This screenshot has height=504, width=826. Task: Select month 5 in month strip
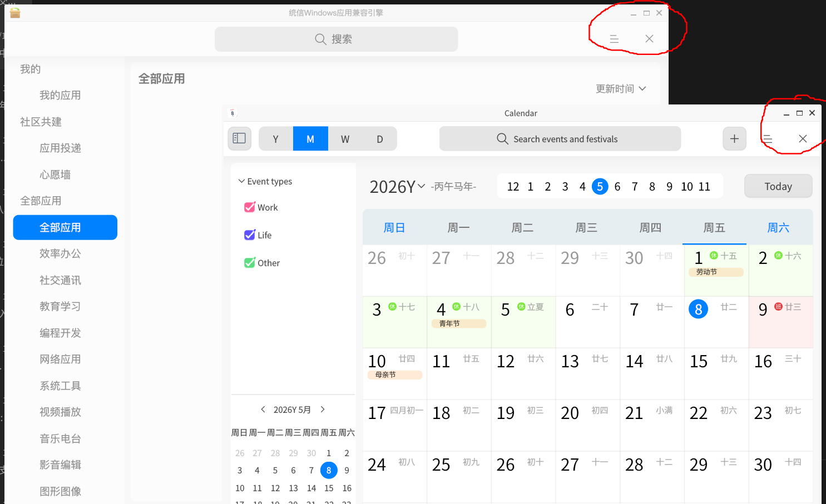click(x=600, y=187)
